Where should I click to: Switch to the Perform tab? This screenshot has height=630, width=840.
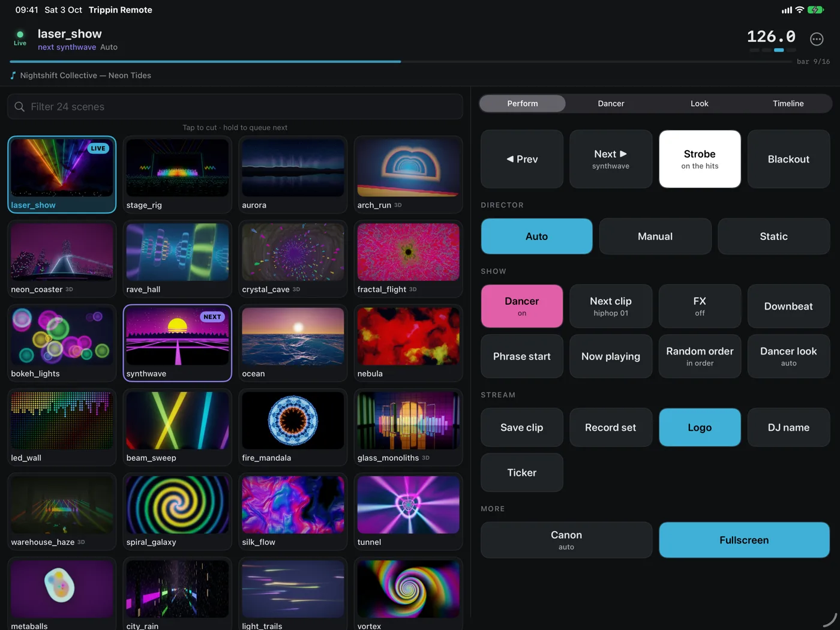(x=523, y=103)
